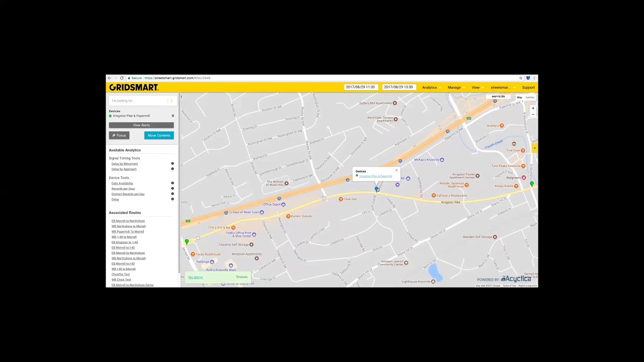Click the View Alerts button
This screenshot has height=362, width=644.
141,125
